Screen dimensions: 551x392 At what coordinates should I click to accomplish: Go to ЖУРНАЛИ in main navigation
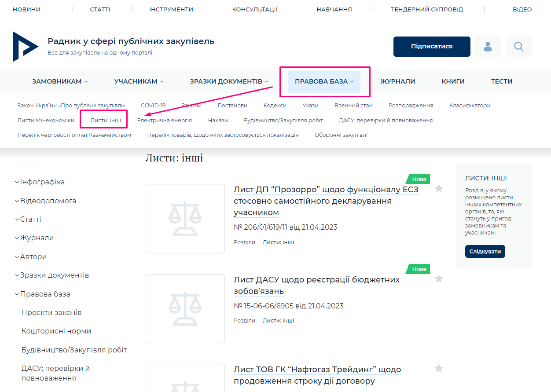click(x=398, y=81)
